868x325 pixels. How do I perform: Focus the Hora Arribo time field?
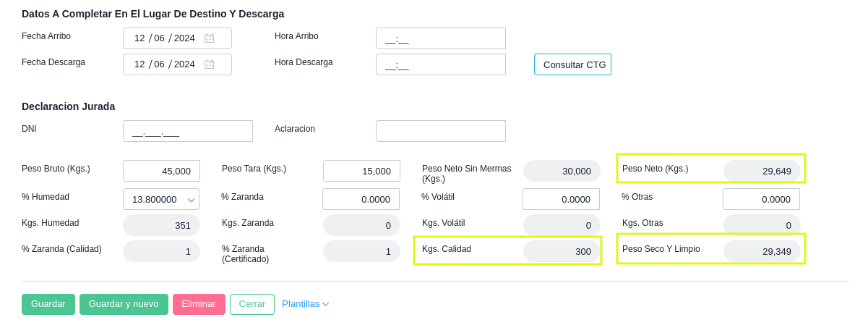pos(440,38)
